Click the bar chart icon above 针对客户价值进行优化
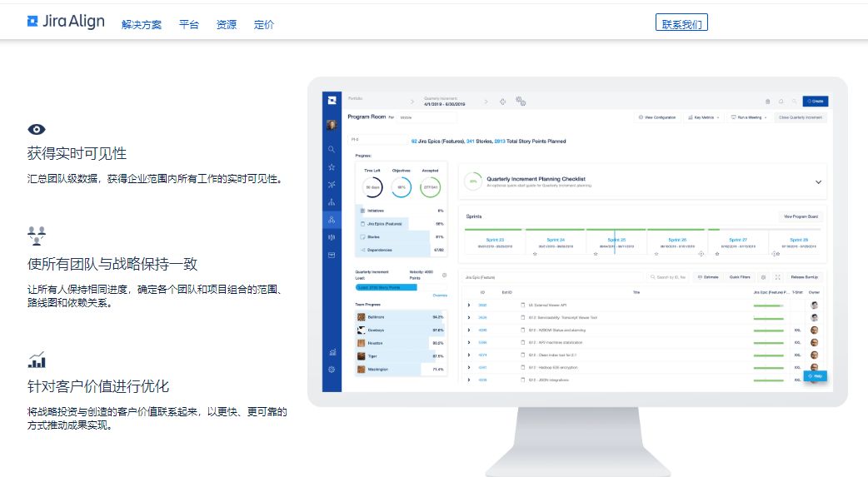Image resolution: width=868 pixels, height=477 pixels. coord(37,360)
